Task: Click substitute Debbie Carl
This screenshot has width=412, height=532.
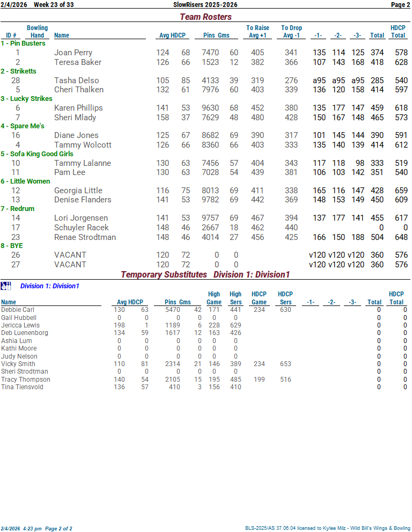Action: (18, 310)
